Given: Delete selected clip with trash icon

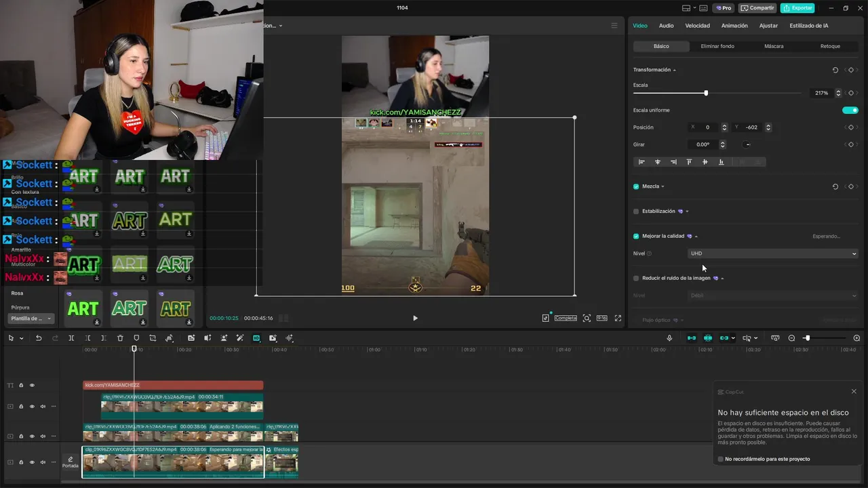Looking at the screenshot, I should click(x=120, y=338).
